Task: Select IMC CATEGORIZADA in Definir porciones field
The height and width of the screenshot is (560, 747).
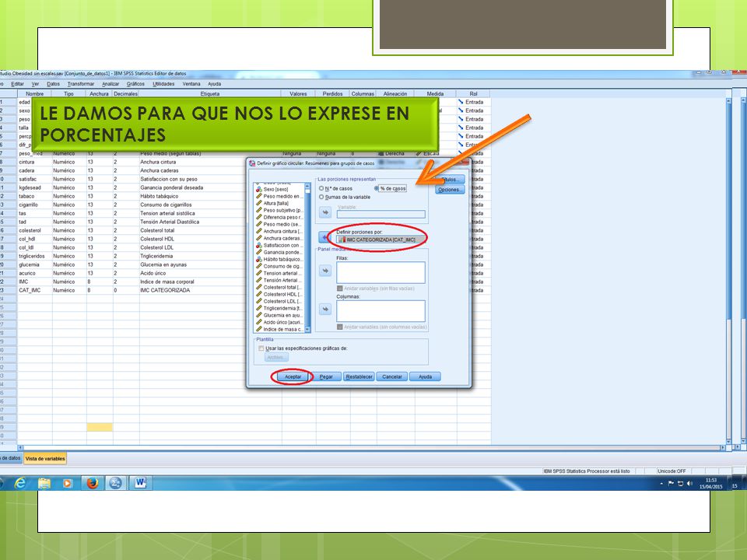Action: 381,240
